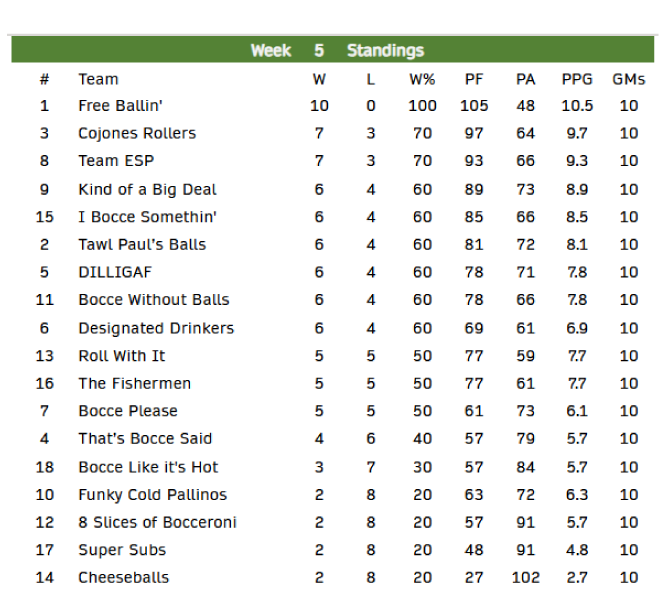
Task: Click the GMs column header
Action: click(628, 79)
